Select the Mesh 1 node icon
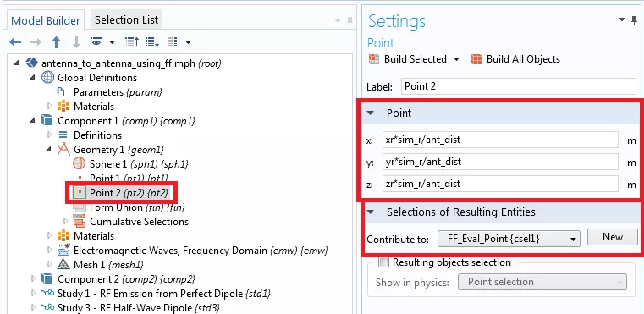Viewport: 644px width, 314px height. point(63,264)
